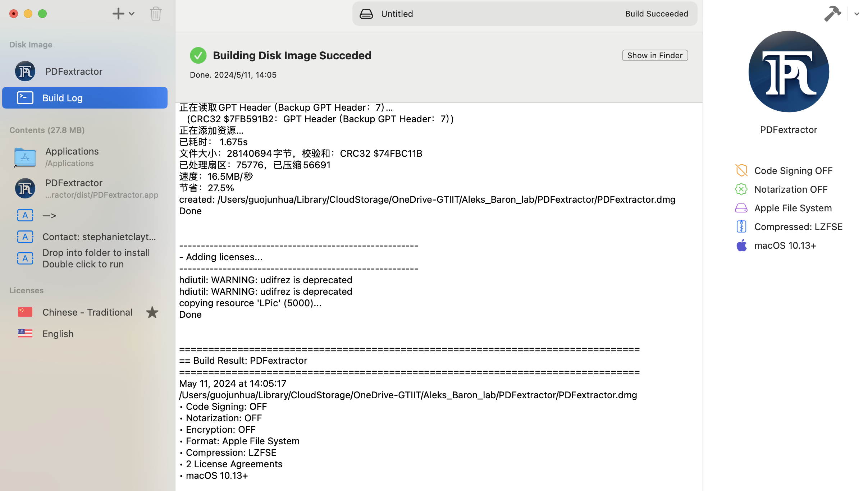868x491 pixels.
Task: Click the '- Adding licenses...' log line
Action: tap(221, 257)
